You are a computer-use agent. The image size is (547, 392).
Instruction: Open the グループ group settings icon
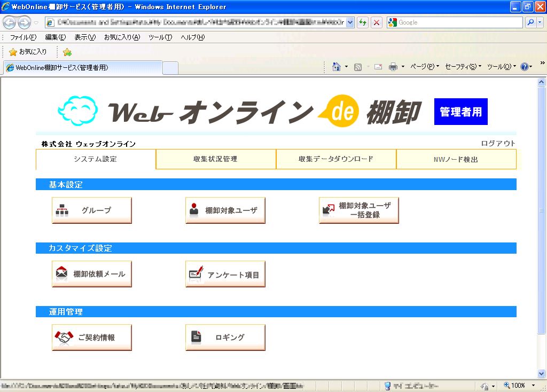[91, 210]
